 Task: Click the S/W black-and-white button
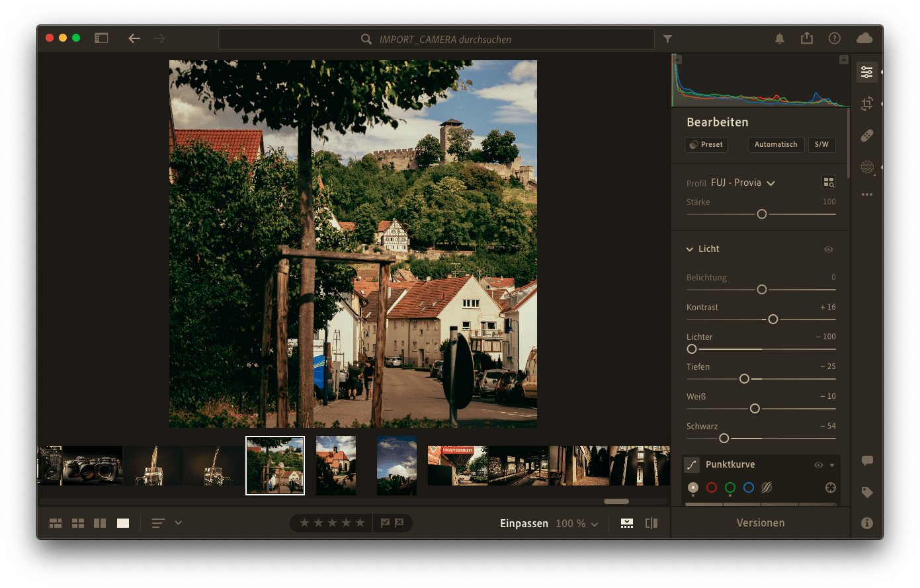pyautogui.click(x=821, y=144)
